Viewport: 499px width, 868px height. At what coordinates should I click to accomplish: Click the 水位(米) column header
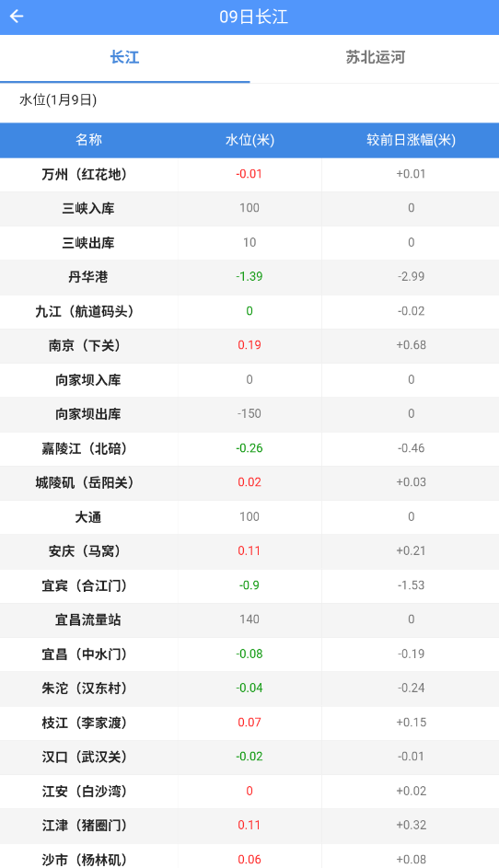pos(249,140)
